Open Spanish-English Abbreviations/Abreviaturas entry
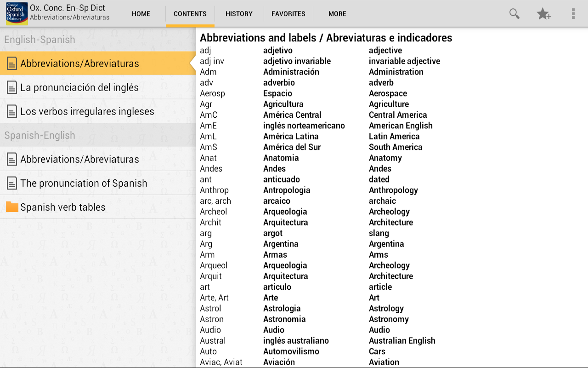This screenshot has height=368, width=588. [79, 159]
